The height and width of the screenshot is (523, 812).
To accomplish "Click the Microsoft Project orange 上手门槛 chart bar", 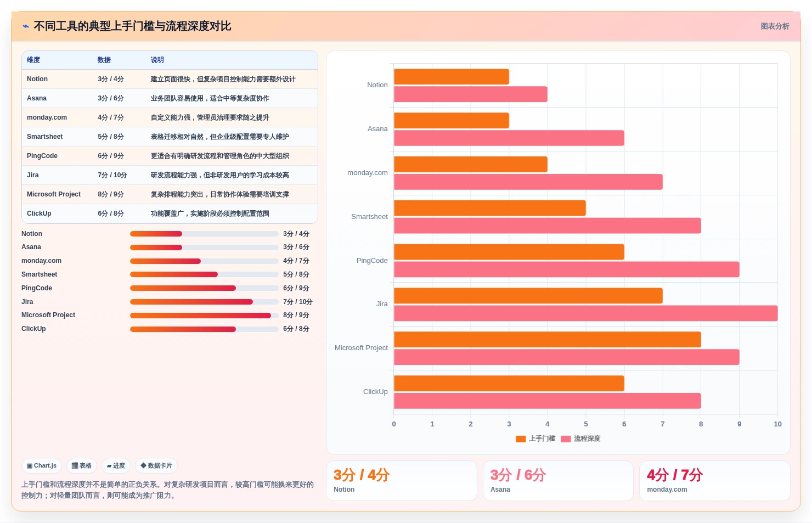I will (x=548, y=340).
